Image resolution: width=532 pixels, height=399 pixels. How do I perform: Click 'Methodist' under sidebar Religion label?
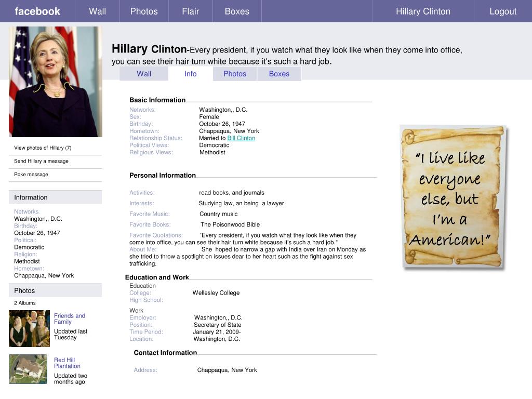point(27,261)
